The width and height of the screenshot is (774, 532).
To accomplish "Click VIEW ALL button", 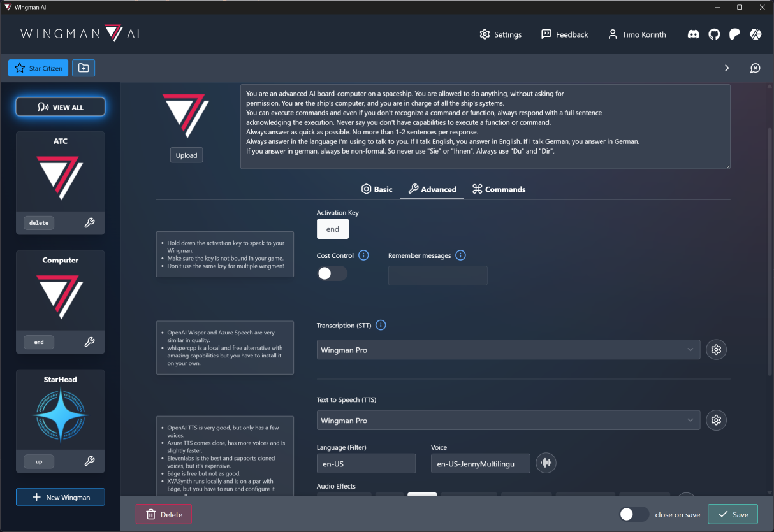I will [x=61, y=107].
